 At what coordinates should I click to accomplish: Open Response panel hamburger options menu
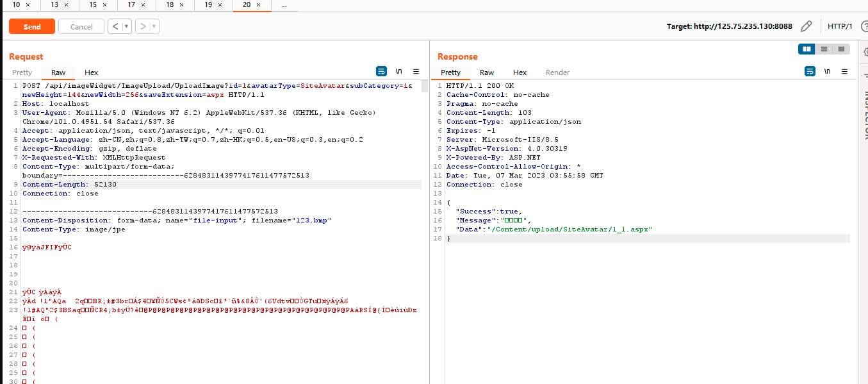tap(844, 71)
